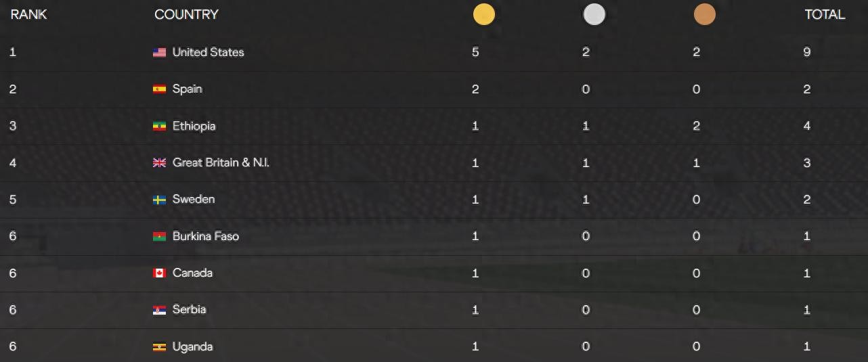Click the Burkina Faso country name

coord(205,237)
